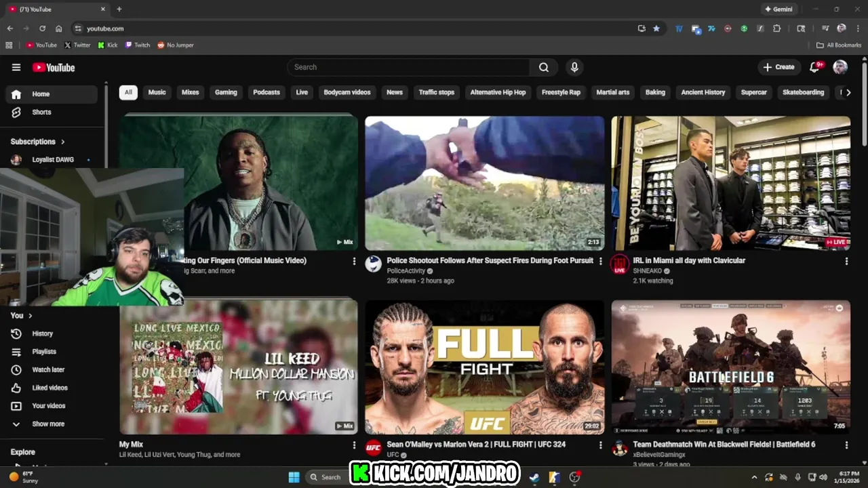The image size is (868, 488).
Task: Select the All category chip
Action: point(128,92)
